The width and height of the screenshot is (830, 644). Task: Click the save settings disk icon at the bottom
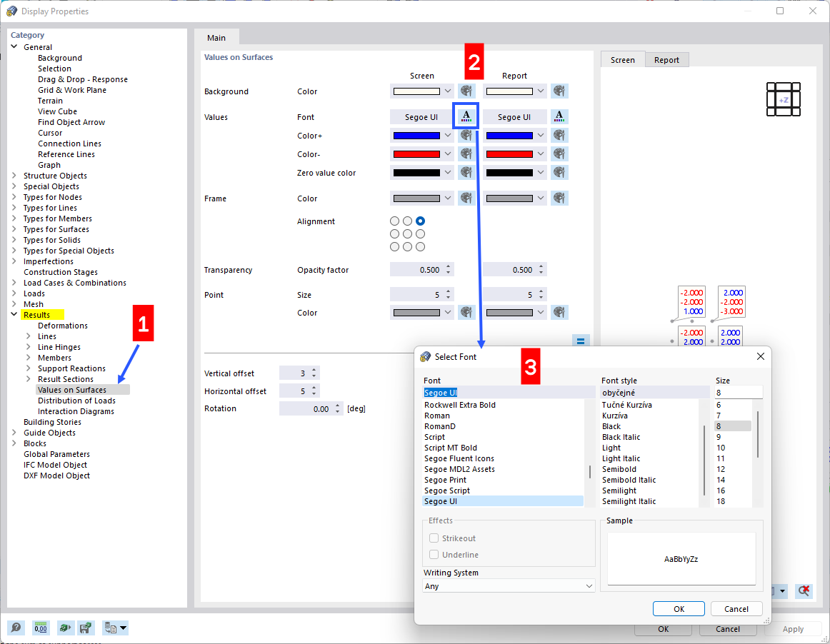coord(86,628)
